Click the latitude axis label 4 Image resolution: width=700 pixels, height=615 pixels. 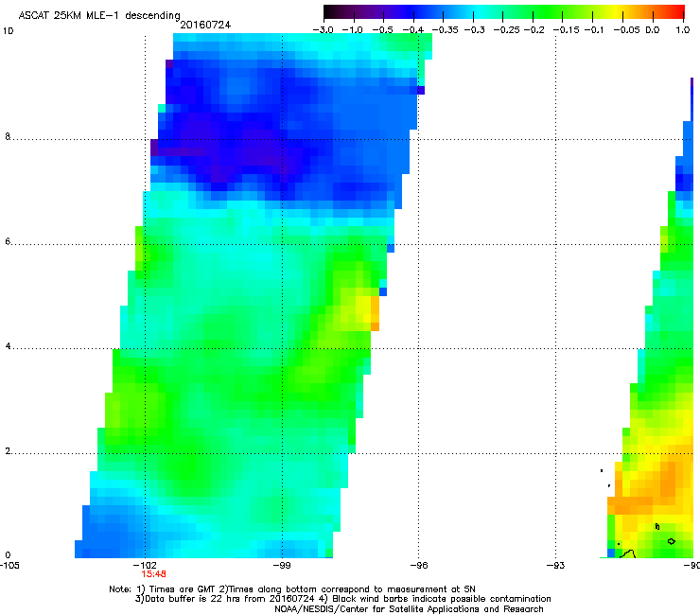[x=8, y=346]
